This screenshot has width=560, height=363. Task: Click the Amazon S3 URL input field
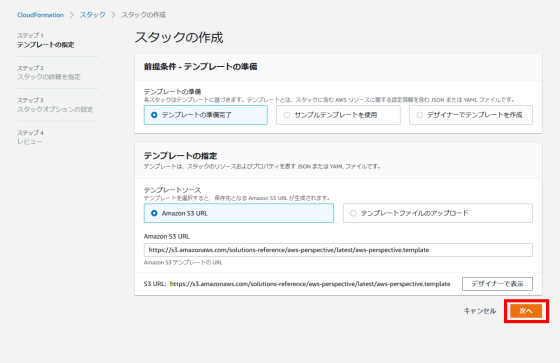point(338,250)
